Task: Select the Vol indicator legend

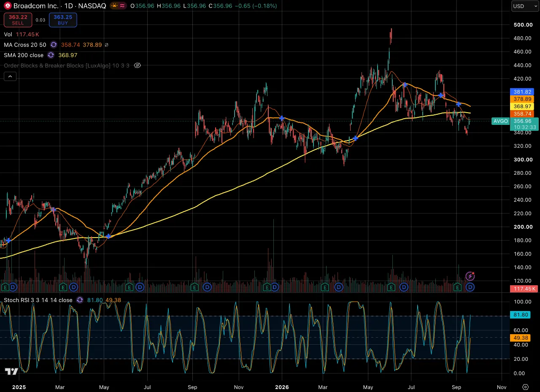Action: click(x=8, y=34)
